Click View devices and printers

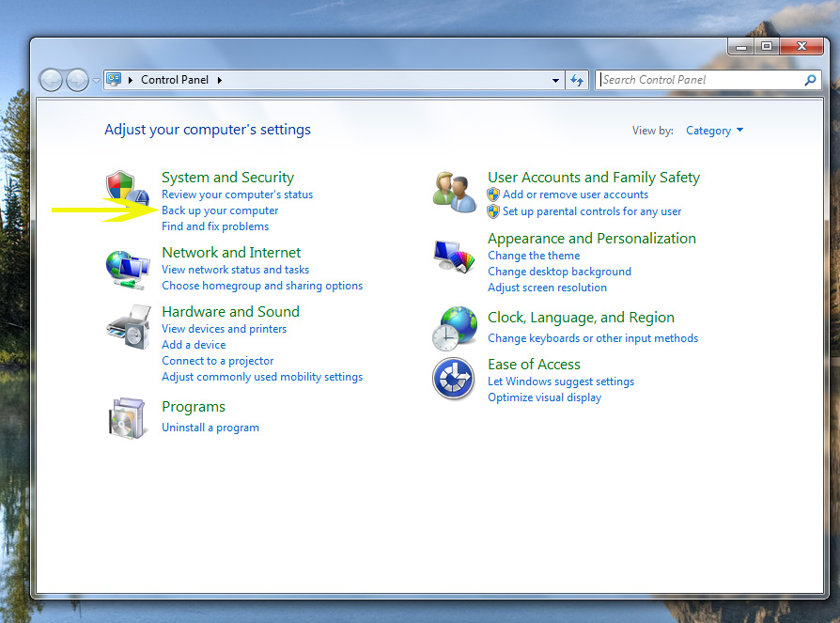click(225, 329)
